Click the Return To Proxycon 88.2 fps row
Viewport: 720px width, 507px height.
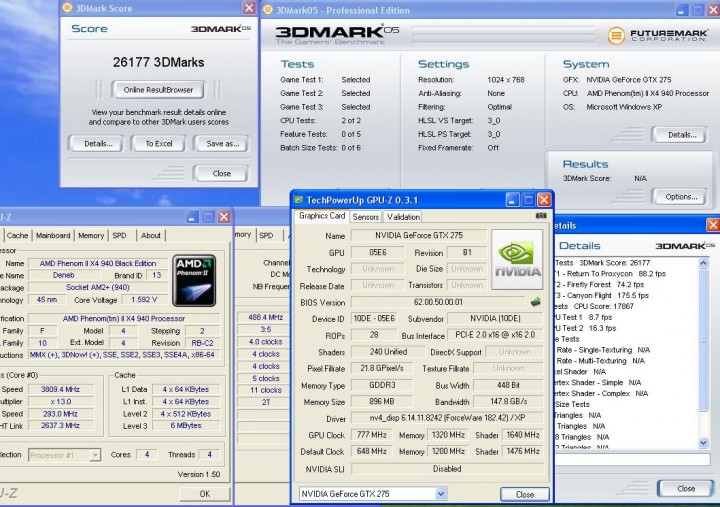[x=610, y=274]
